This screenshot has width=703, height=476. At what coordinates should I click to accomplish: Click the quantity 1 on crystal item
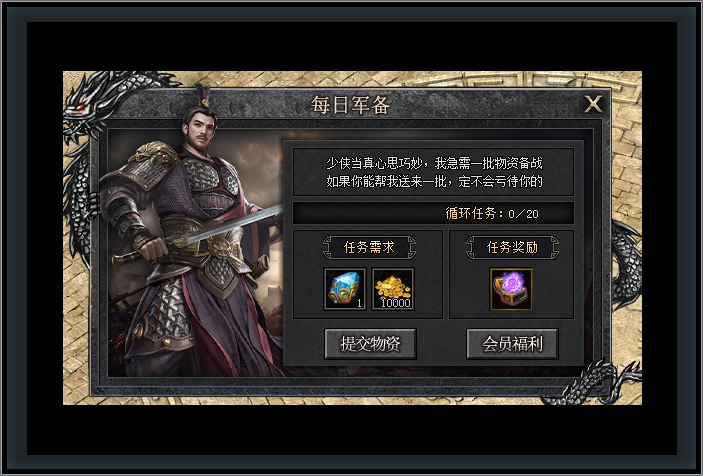(359, 303)
